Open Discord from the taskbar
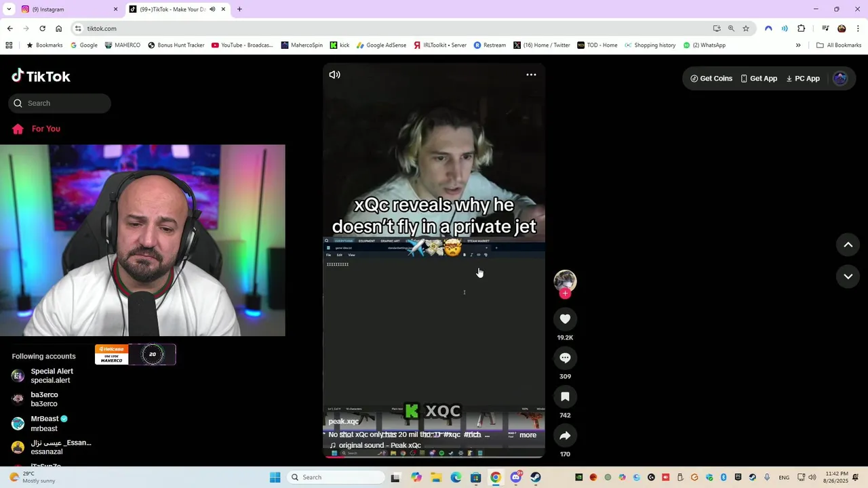868x488 pixels. (516, 477)
